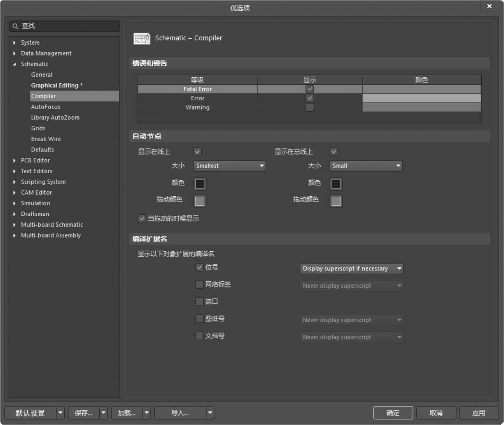The width and height of the screenshot is (504, 425).
Task: Open the 保存 split-button arrow
Action: (x=103, y=413)
